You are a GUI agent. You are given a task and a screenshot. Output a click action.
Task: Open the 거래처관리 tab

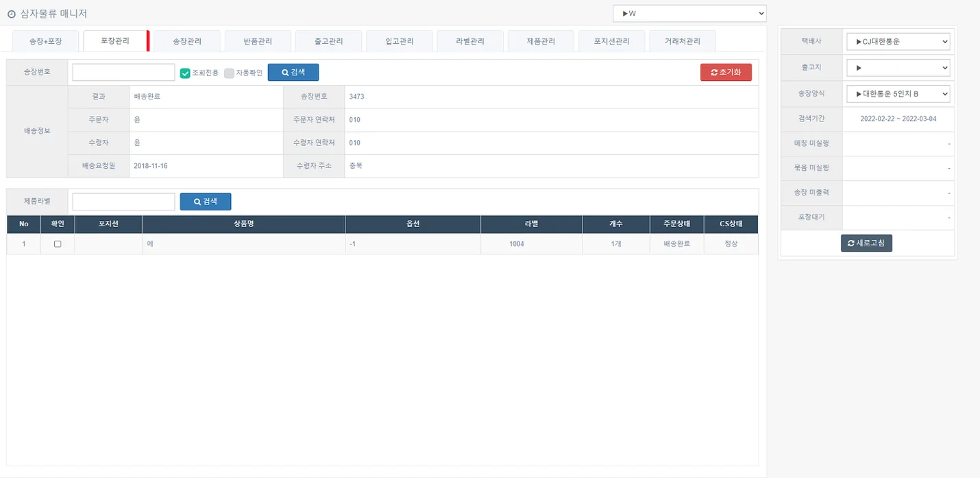pyautogui.click(x=682, y=41)
